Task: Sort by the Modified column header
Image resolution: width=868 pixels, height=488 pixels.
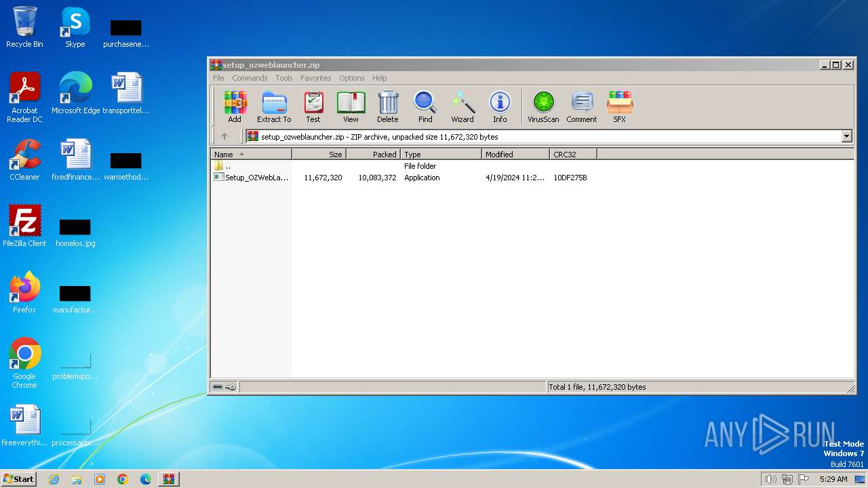Action: pyautogui.click(x=516, y=155)
